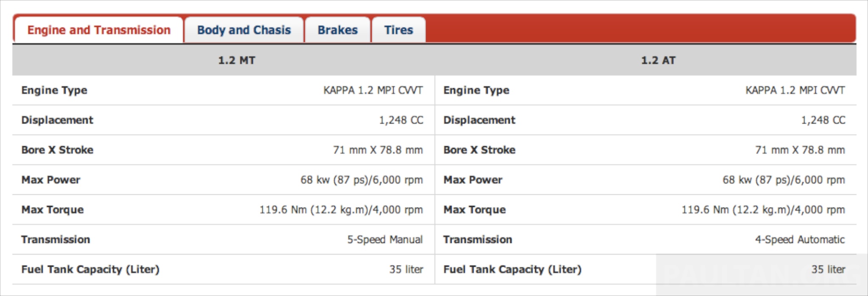
Task: Click the Engine and Transmission tab
Action: coord(99,30)
